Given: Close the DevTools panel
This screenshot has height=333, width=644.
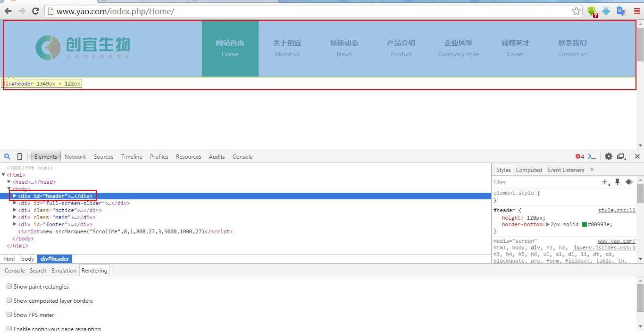Looking at the screenshot, I should click(637, 156).
